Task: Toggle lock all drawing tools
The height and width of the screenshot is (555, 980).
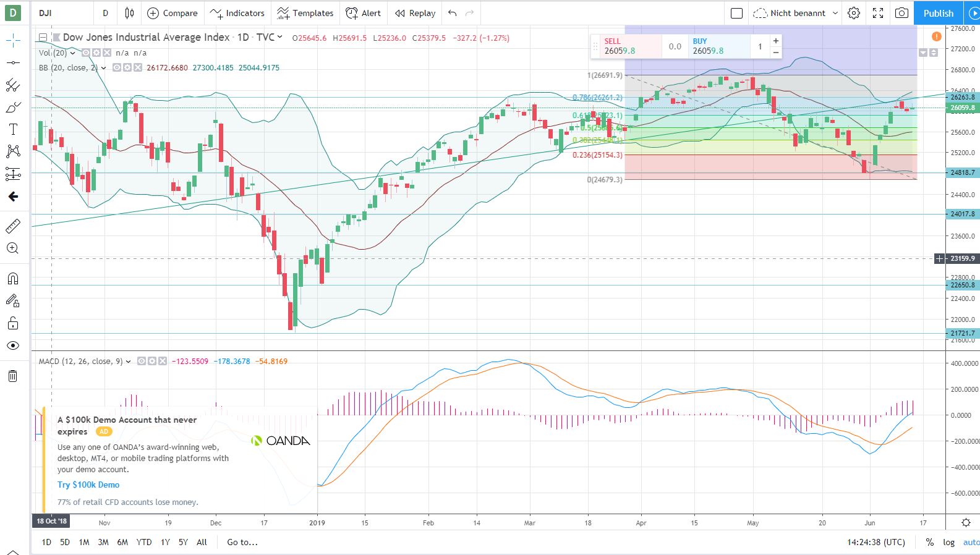Action: tap(13, 323)
